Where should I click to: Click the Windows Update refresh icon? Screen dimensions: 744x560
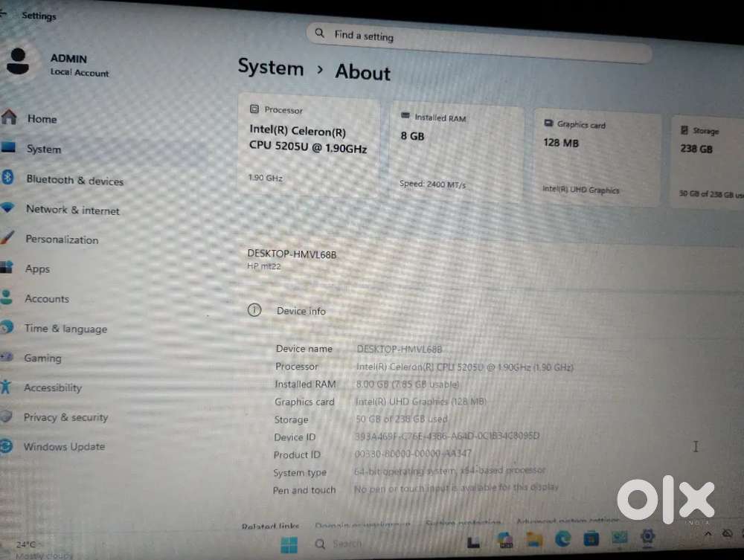(6, 445)
